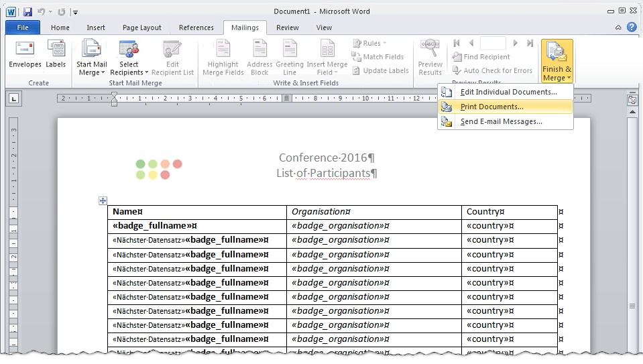Screen dimensions: 643x364
Task: Switch to the Insert tab
Action: point(96,27)
